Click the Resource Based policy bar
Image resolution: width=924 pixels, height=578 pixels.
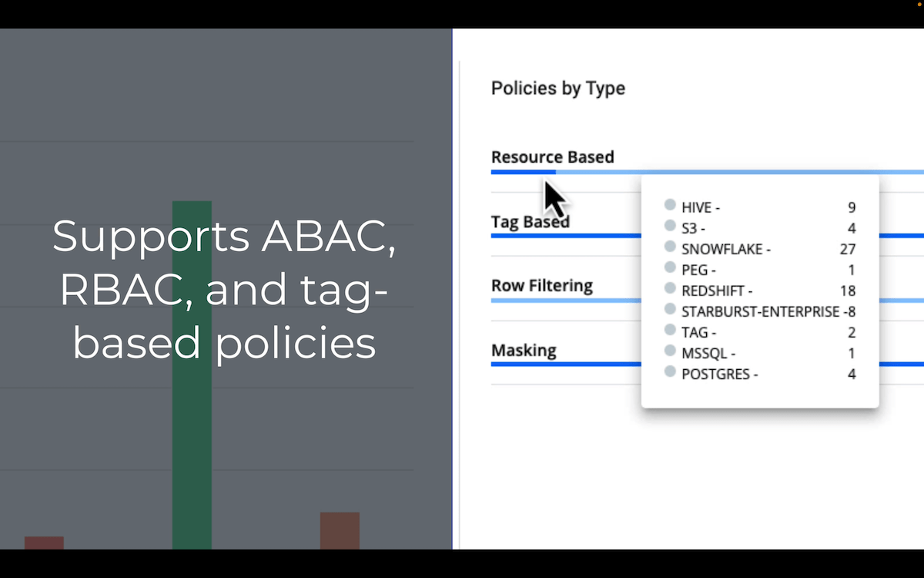point(707,172)
